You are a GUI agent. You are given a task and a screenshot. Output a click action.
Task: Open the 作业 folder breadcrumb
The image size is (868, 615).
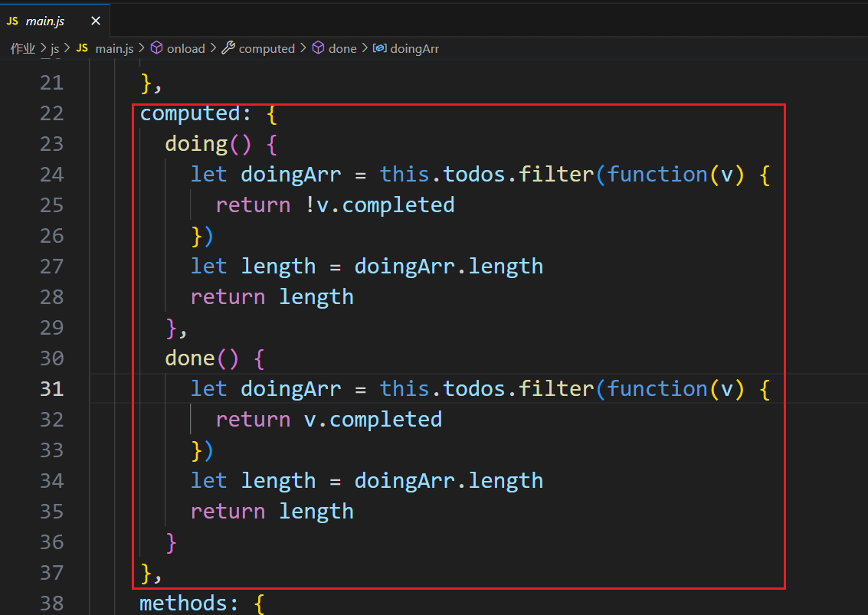tap(23, 49)
